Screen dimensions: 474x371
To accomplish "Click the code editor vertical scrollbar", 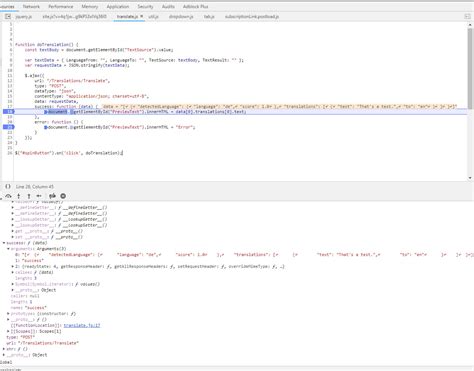I will [x=470, y=68].
